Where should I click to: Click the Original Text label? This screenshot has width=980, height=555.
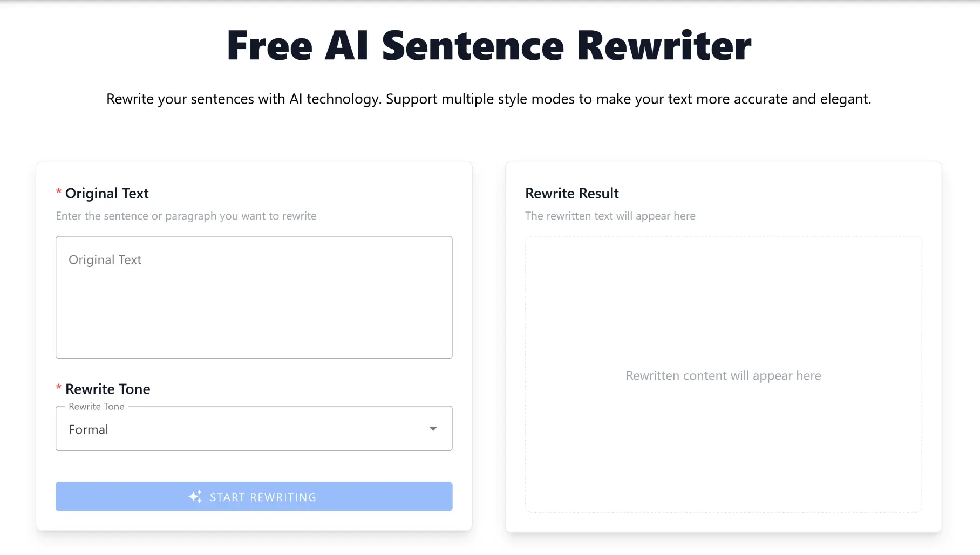pyautogui.click(x=106, y=193)
